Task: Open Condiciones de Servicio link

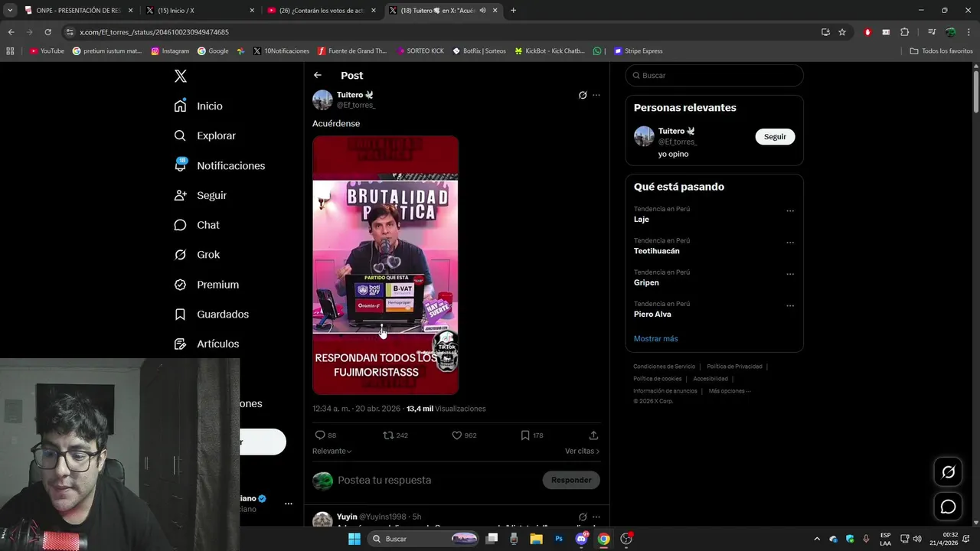Action: click(x=664, y=367)
